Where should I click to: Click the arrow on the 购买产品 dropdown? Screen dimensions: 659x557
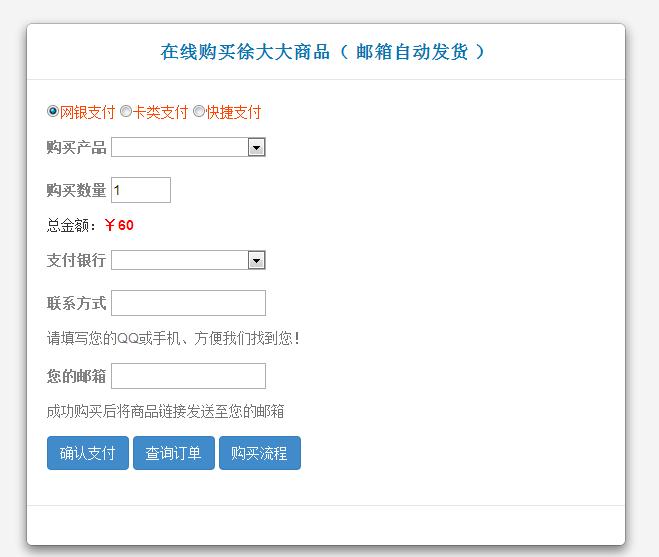click(257, 148)
